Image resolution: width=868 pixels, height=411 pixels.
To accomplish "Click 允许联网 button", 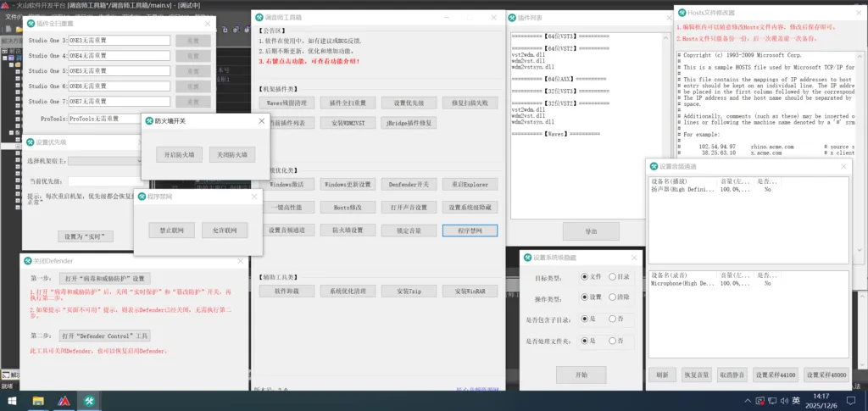I will 224,230.
